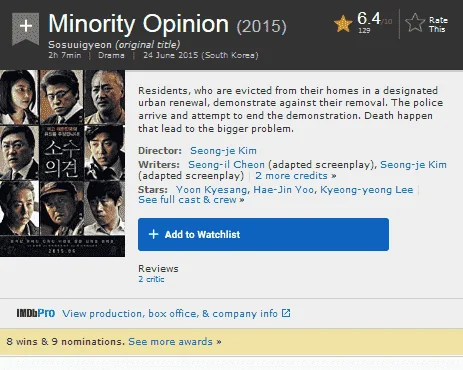This screenshot has width=463, height=370.
Task: Open writer Seong-il Cheon's page
Action: (226, 165)
